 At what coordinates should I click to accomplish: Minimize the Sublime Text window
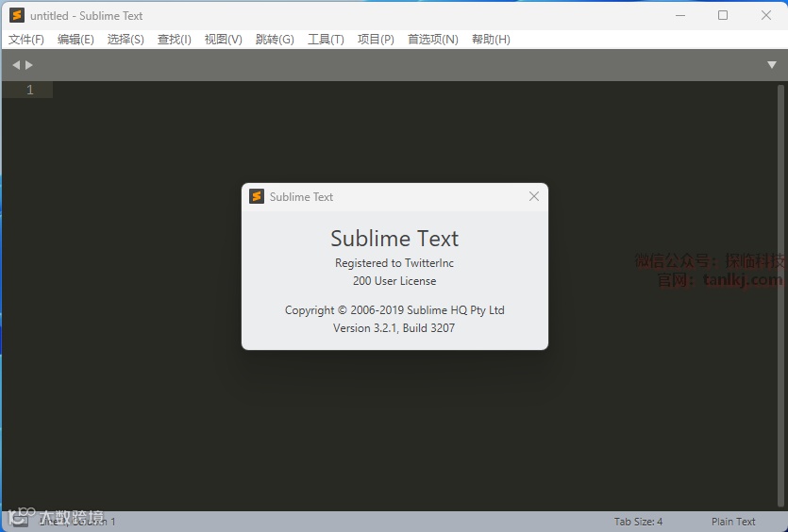pyautogui.click(x=680, y=16)
